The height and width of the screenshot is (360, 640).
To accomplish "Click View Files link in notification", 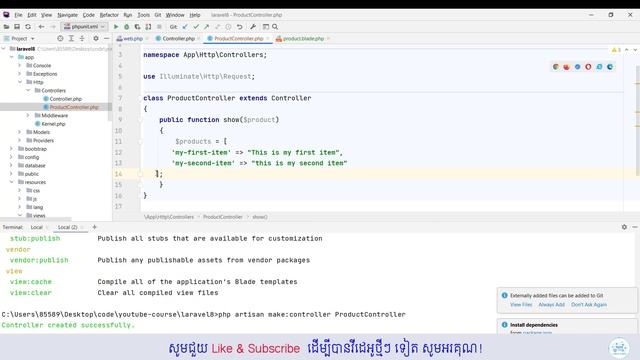I will (x=521, y=304).
